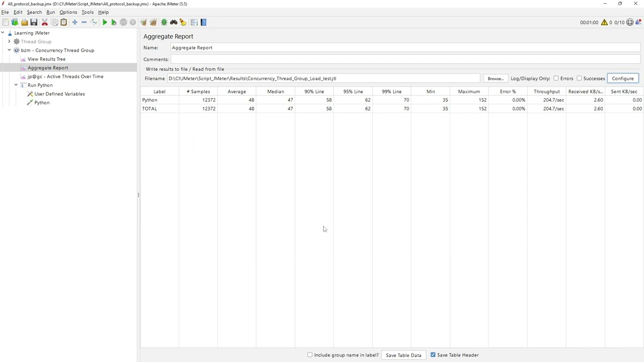Start the test with green play icon

pos(105,22)
